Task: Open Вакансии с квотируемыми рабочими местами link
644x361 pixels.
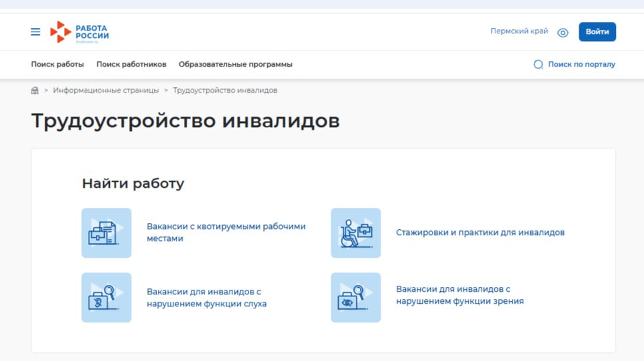Action: [x=226, y=232]
